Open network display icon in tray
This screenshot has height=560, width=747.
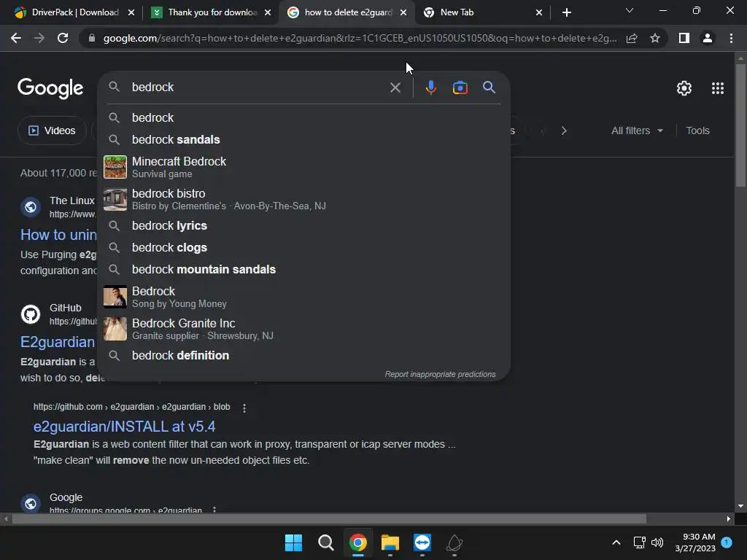639,542
